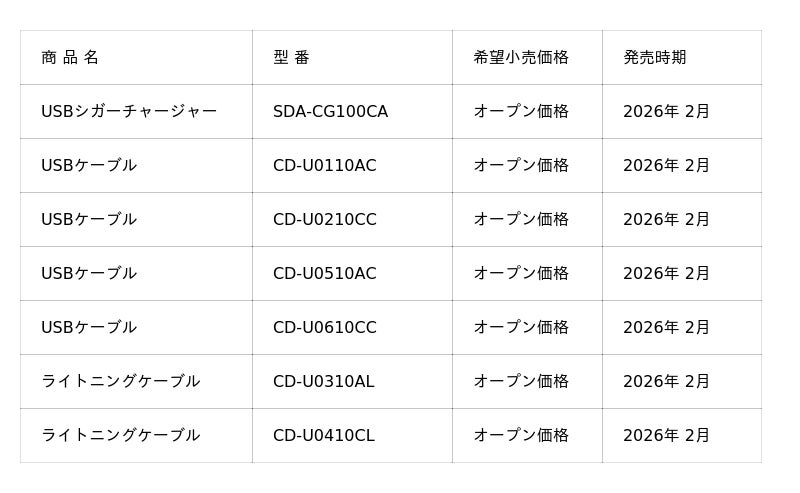Click the 商品名 column header
The width and height of the screenshot is (800, 493).
pos(70,58)
